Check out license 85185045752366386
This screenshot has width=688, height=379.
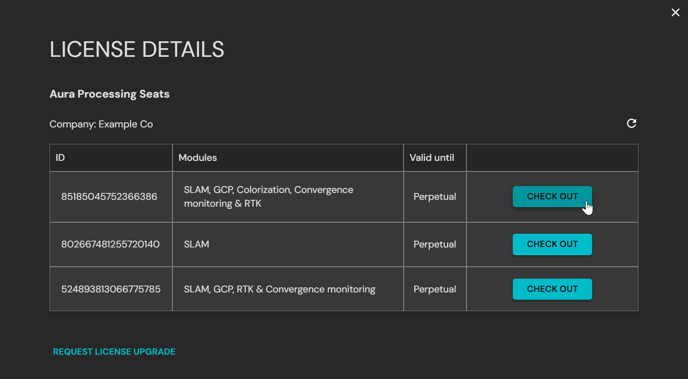point(552,197)
